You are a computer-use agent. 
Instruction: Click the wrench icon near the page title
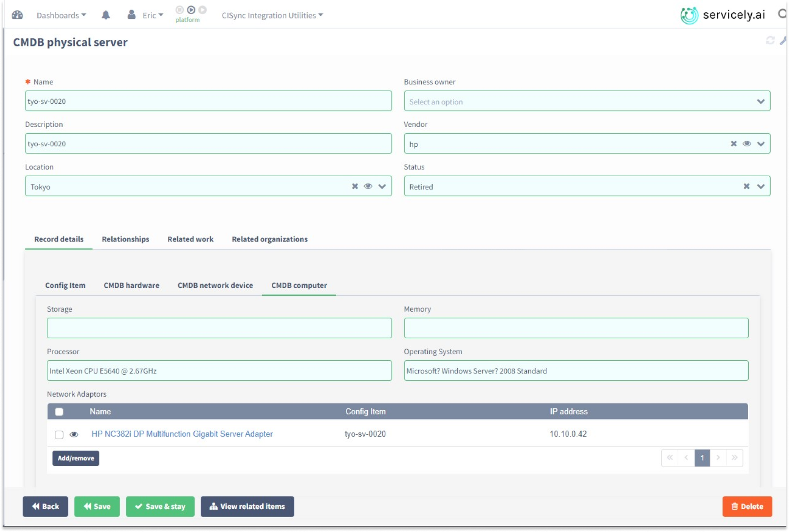pos(784,40)
